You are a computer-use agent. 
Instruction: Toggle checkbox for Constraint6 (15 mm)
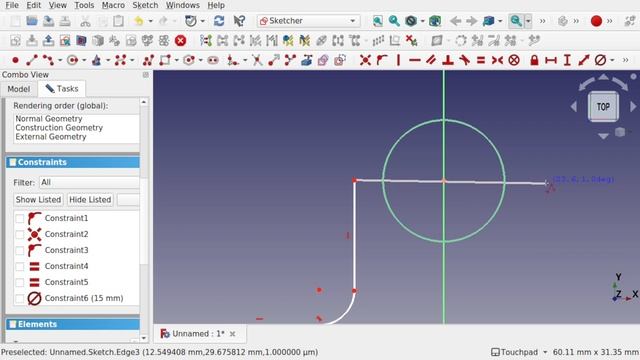(x=20, y=298)
